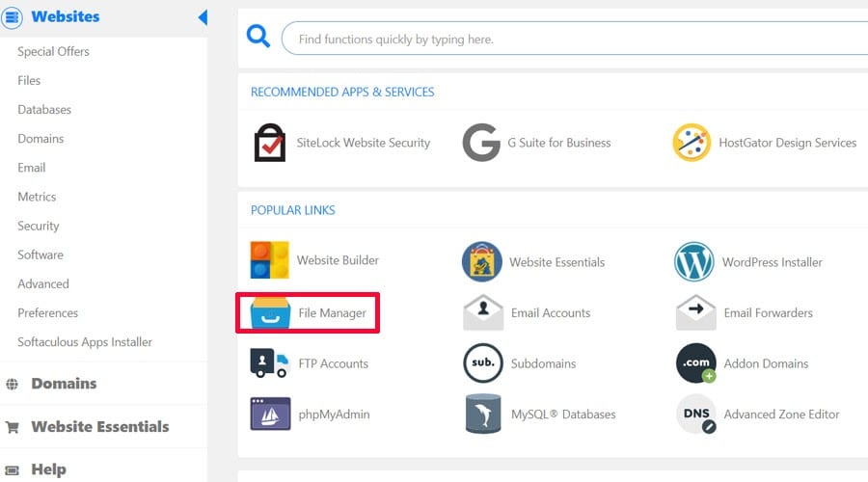Go to Databases in the sidebar

[x=44, y=110]
